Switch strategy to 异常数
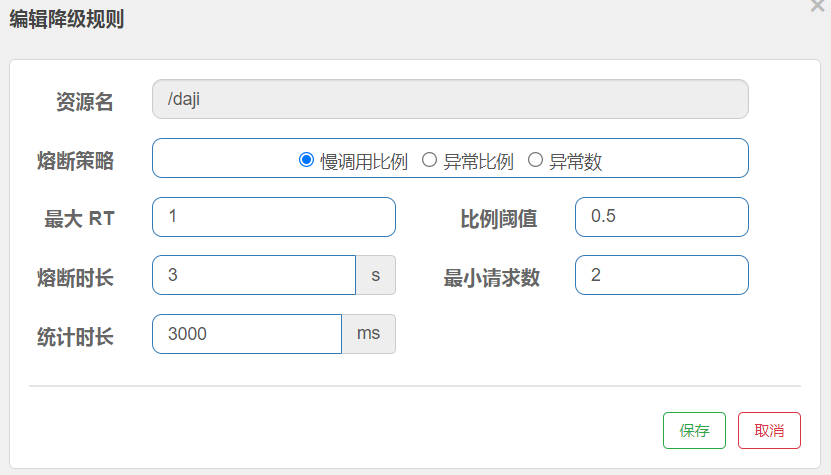This screenshot has width=831, height=475. point(535,160)
